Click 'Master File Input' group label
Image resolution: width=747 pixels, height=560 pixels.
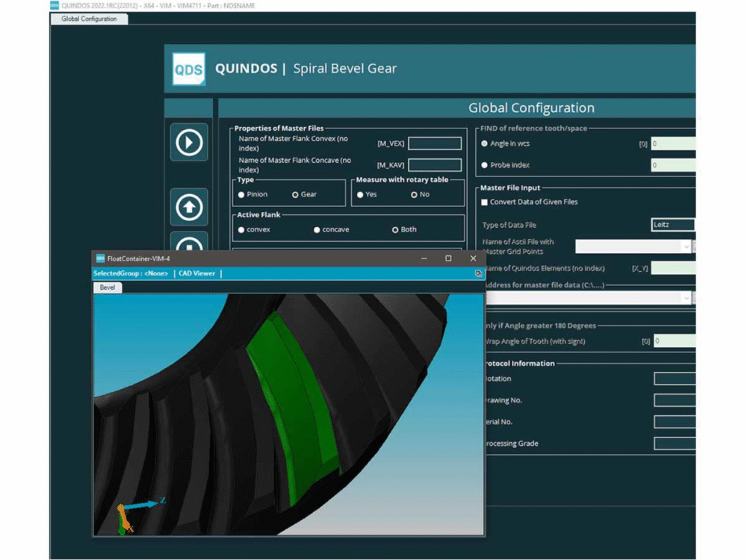click(x=510, y=187)
